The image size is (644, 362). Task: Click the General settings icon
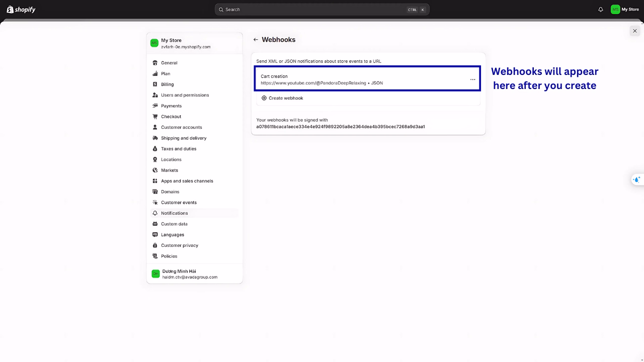coord(155,63)
